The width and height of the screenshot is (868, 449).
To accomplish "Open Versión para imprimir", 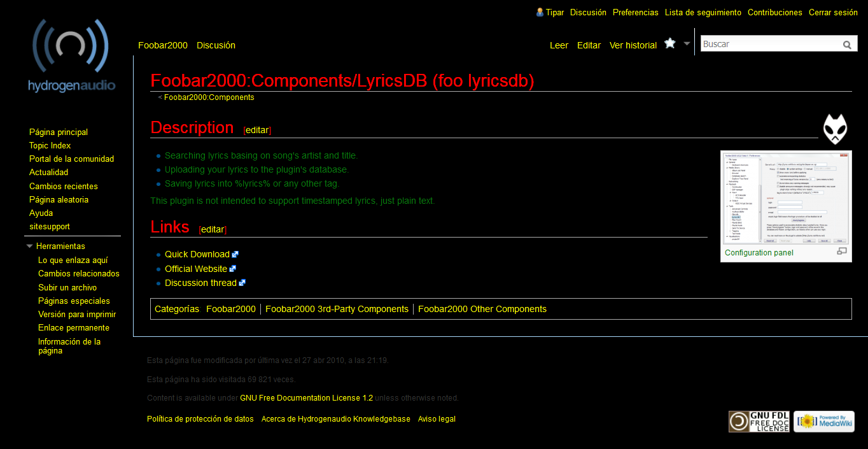I will 77,314.
